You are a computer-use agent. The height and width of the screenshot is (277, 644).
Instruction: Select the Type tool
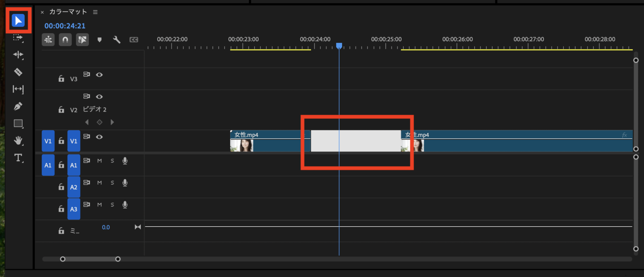[18, 158]
